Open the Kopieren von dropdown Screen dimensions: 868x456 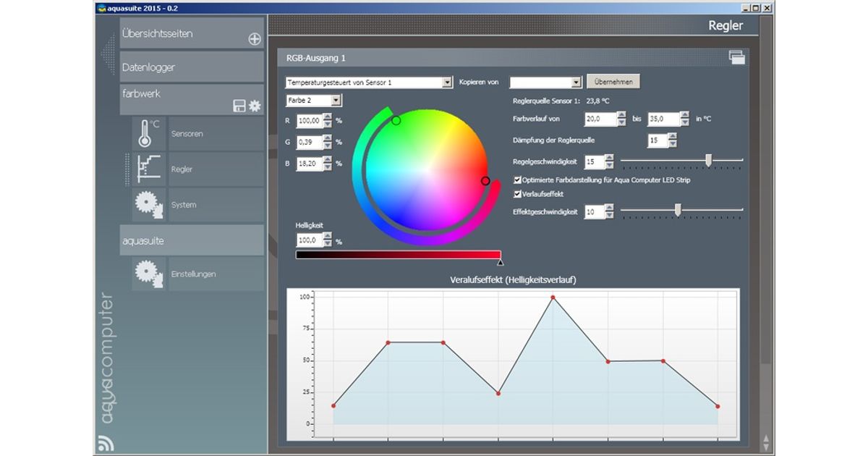click(x=576, y=83)
